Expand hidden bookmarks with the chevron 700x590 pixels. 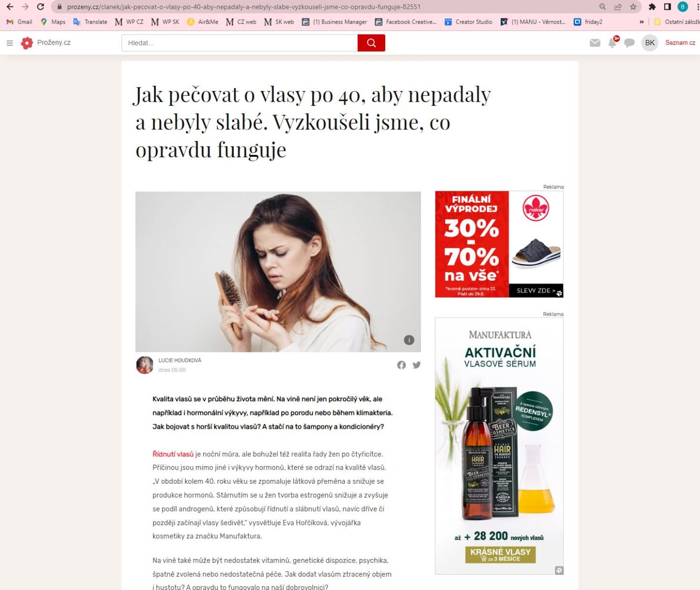(641, 22)
